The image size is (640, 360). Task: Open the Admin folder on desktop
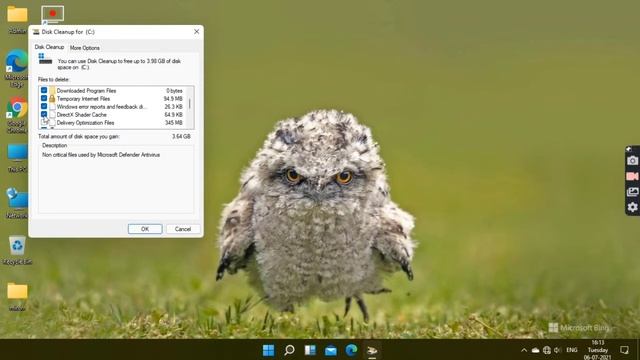(17, 19)
